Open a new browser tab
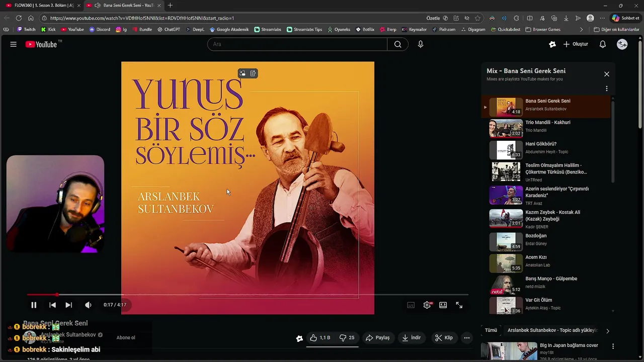Screen dimensions: 644x362 [x=170, y=6]
